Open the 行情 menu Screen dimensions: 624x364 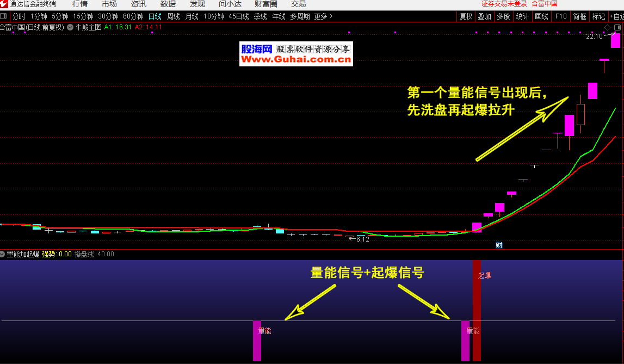(x=80, y=4)
